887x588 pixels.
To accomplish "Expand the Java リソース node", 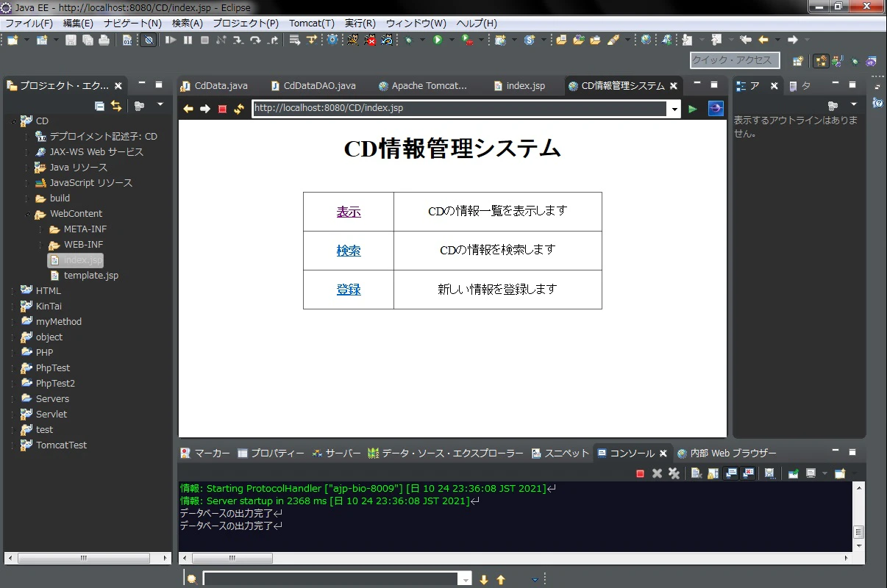I will pos(27,168).
